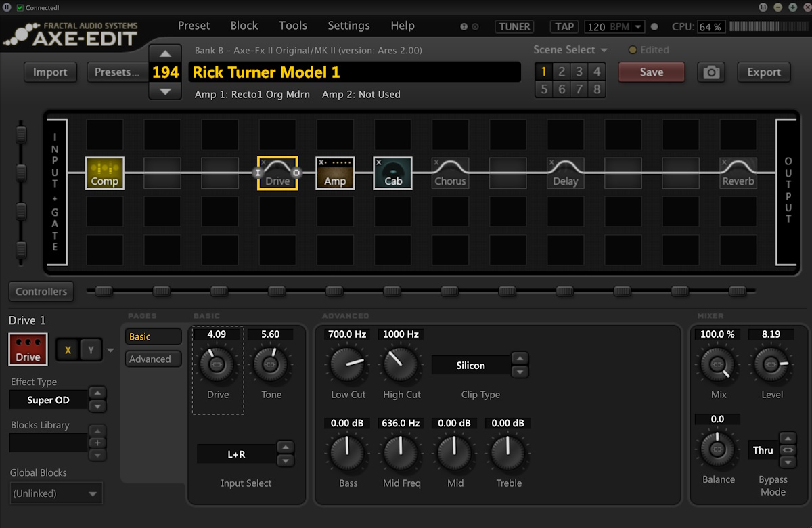
Task: Click the plus button in Blocks Library
Action: pos(98,443)
